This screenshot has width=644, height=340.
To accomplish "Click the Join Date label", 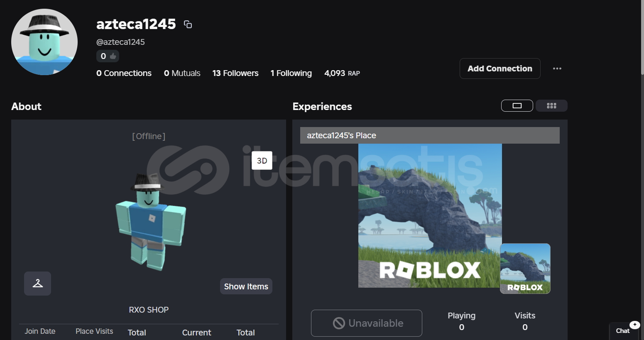I will coord(40,331).
